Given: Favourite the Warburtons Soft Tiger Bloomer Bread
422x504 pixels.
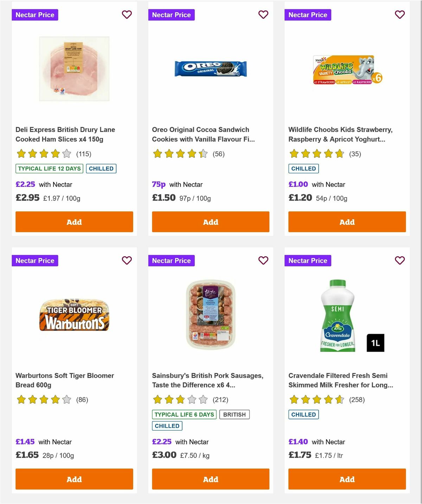Looking at the screenshot, I should point(127,260).
